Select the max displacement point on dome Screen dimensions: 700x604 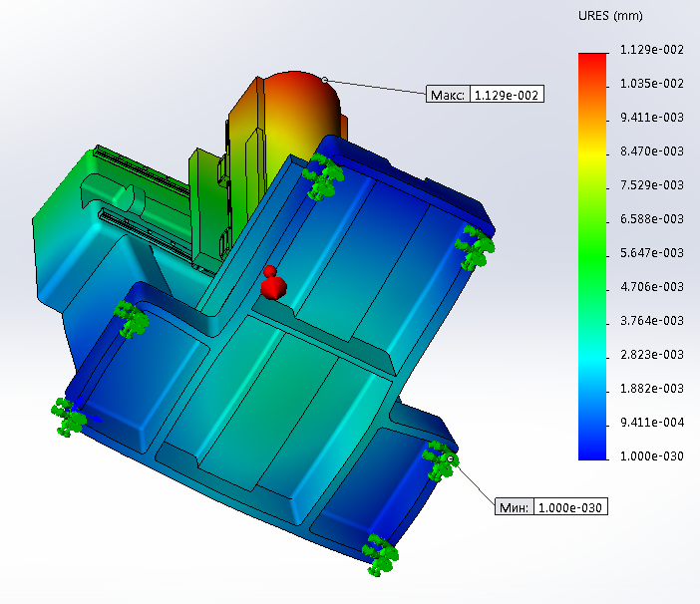(x=324, y=81)
